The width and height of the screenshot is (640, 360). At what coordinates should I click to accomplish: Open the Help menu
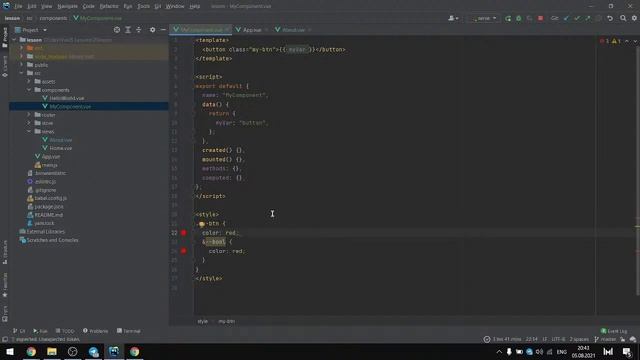coord(195,7)
